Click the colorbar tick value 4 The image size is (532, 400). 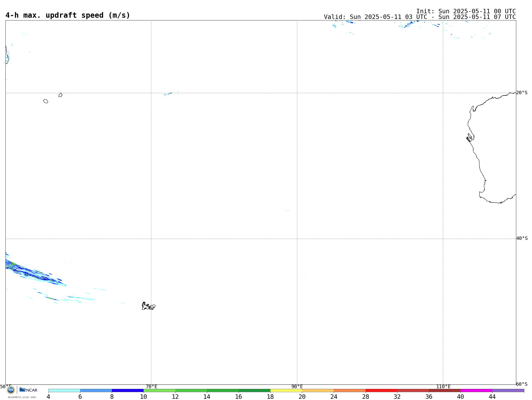click(49, 397)
